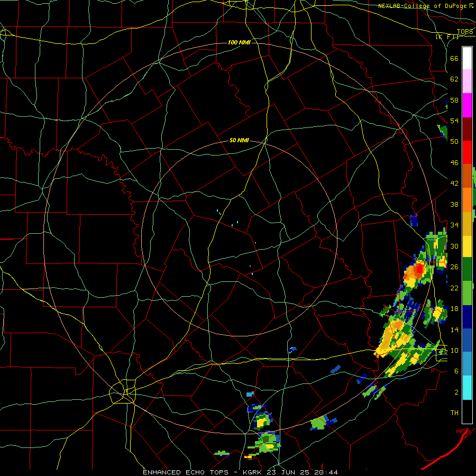Image resolution: width=476 pixels, height=476 pixels.
Task: Click the gold 38 kft legend band
Action: pyautogui.click(x=467, y=224)
